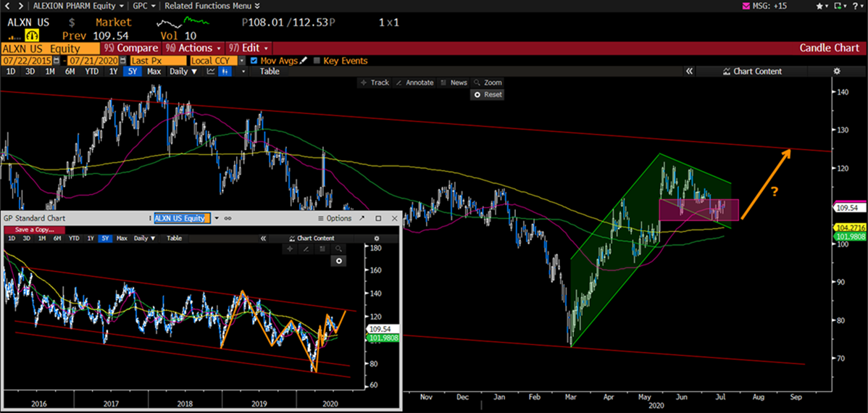The width and height of the screenshot is (868, 413).
Task: Click reset circle icon in GP Standard Chart
Action: coord(339,261)
